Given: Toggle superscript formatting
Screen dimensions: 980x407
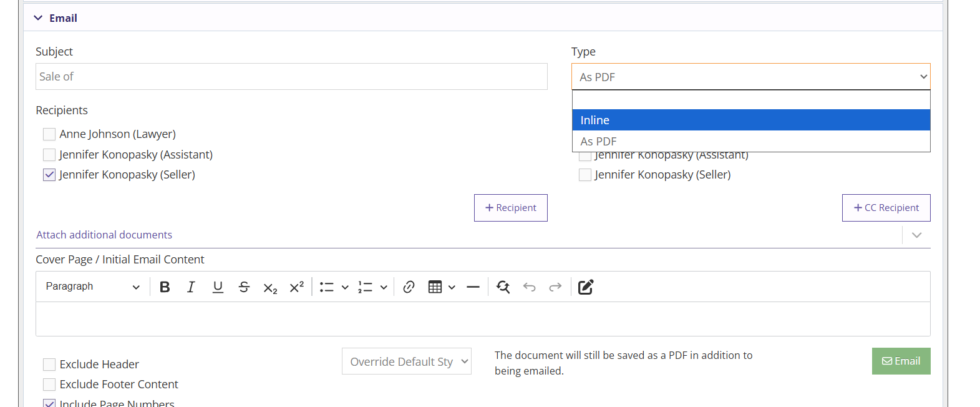Looking at the screenshot, I should pyautogui.click(x=296, y=287).
